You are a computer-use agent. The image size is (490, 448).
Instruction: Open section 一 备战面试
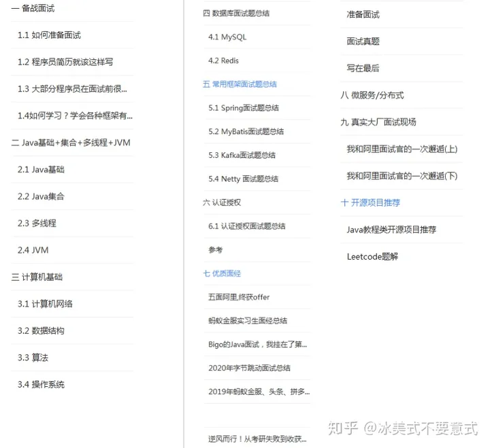point(33,8)
